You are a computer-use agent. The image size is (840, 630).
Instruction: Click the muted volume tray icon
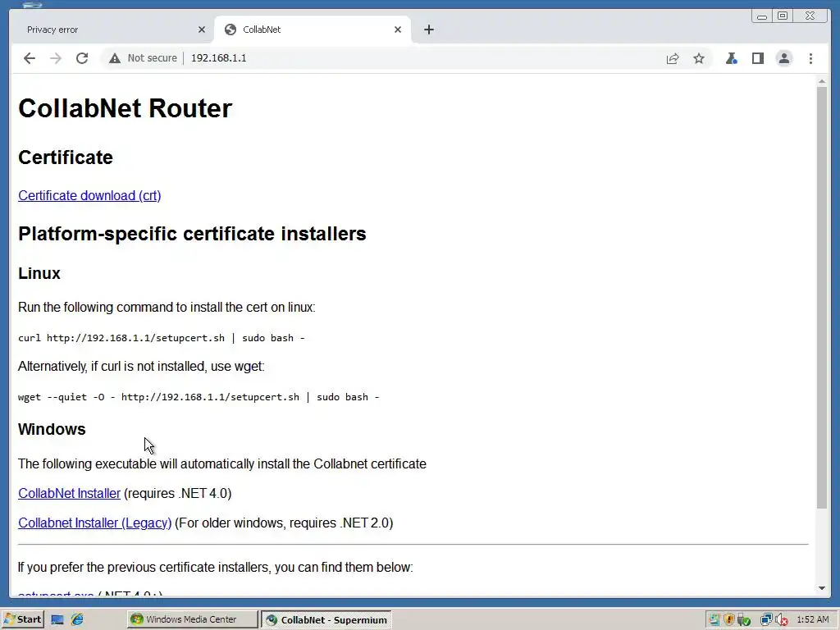(781, 620)
